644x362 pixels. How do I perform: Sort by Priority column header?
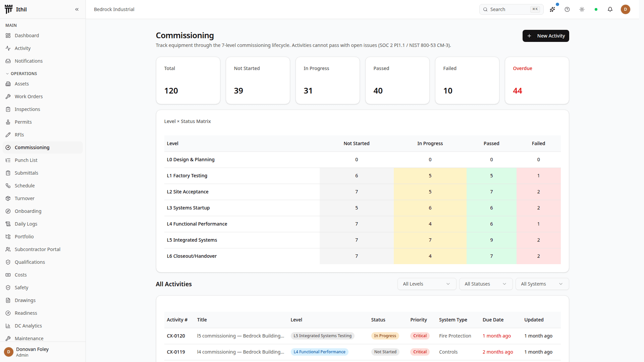coord(418,320)
